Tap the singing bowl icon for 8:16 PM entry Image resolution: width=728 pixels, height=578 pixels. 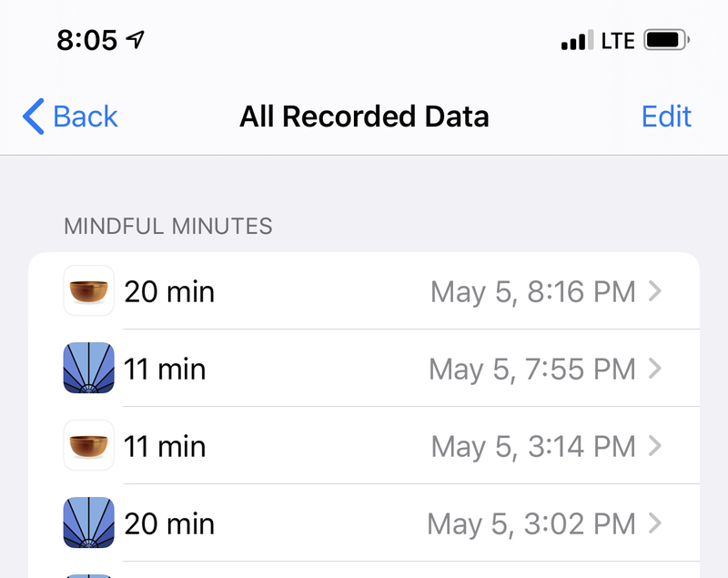[x=88, y=290]
